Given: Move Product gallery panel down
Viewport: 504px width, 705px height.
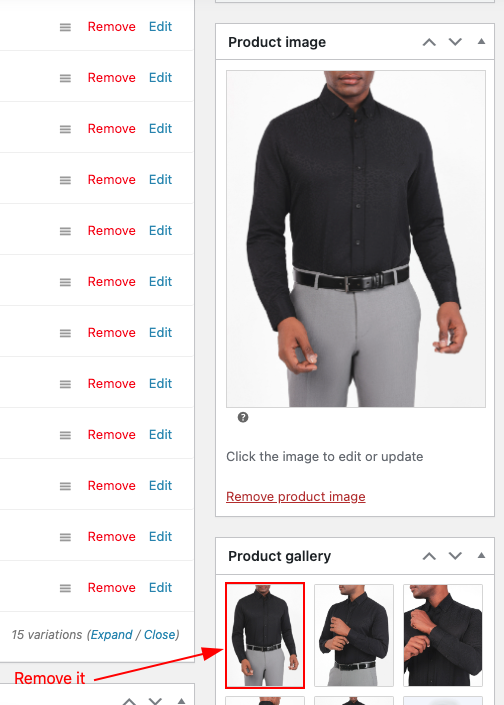Looking at the screenshot, I should (x=455, y=556).
